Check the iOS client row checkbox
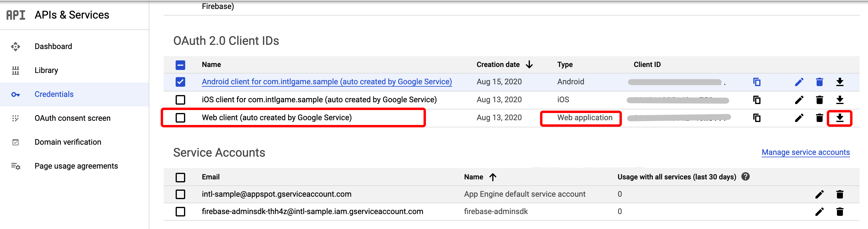The image size is (868, 229). 180,100
